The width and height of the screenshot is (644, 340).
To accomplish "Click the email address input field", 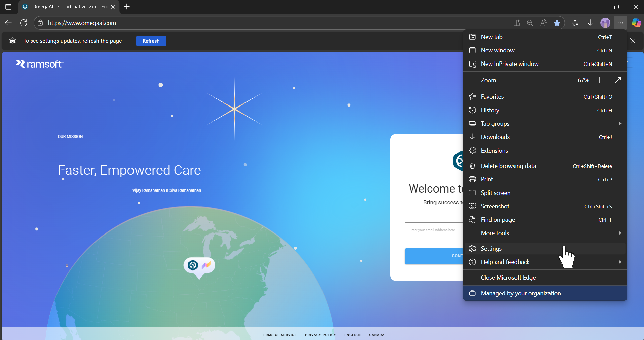I will tap(433, 230).
